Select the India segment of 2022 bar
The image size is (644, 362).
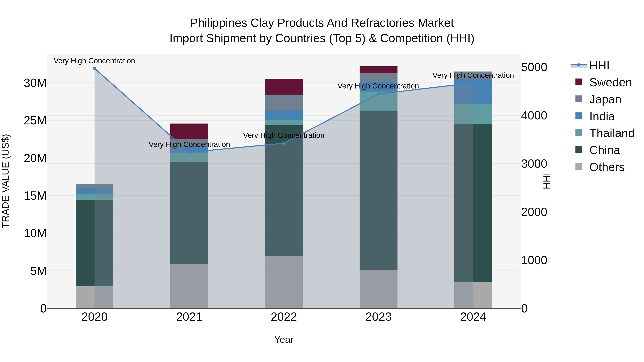click(284, 115)
